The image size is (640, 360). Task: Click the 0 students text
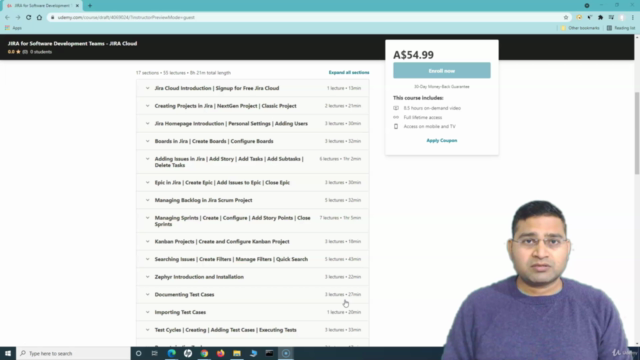point(41,52)
